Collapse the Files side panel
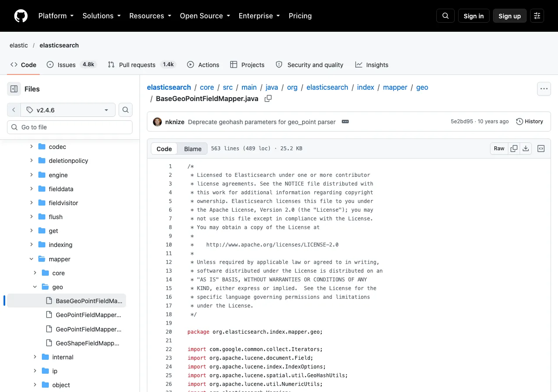This screenshot has height=392, width=558. click(14, 89)
